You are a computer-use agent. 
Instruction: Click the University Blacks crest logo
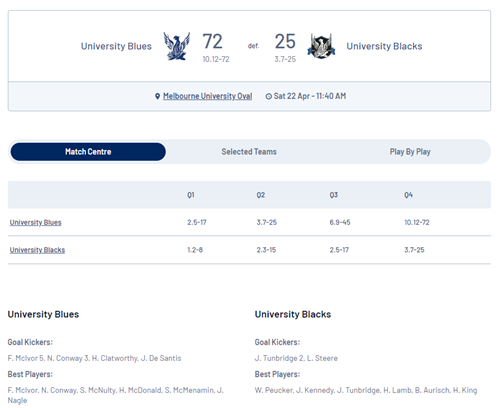pos(321,46)
